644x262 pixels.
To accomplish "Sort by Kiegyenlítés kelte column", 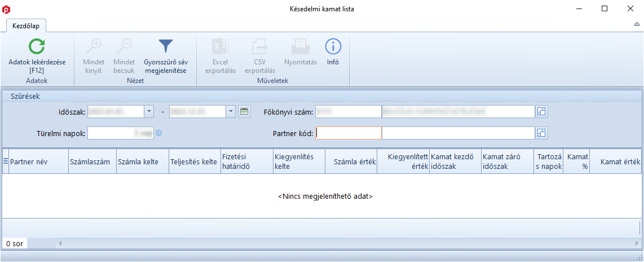I will [299, 161].
